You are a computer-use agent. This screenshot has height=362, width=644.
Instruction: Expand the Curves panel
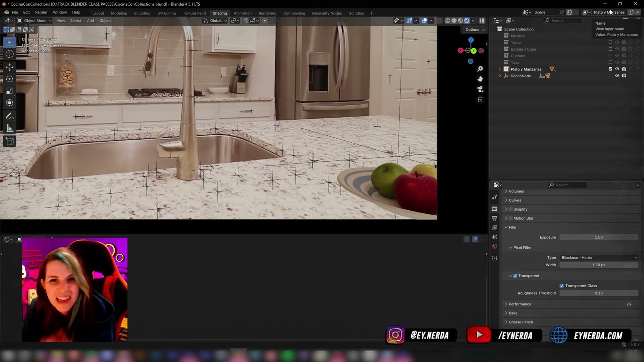click(x=506, y=200)
